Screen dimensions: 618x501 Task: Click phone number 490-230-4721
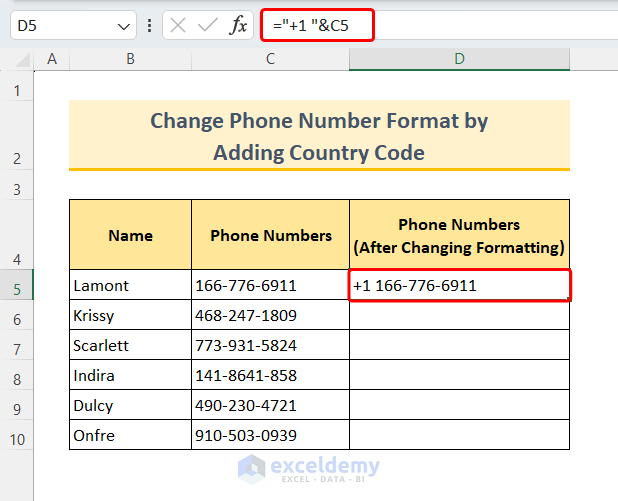tap(270, 404)
